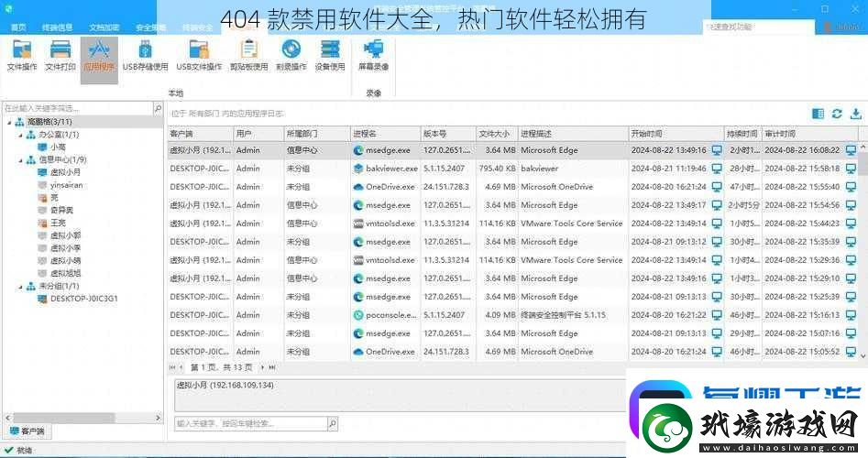Jump to the last results page
This screenshot has width=868, height=458.
(x=272, y=366)
